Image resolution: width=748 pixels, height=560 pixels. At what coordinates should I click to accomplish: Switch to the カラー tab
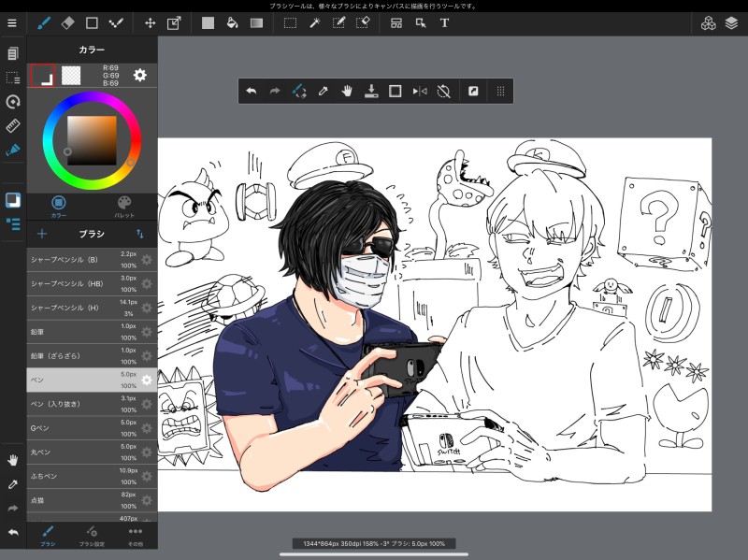pyautogui.click(x=59, y=206)
